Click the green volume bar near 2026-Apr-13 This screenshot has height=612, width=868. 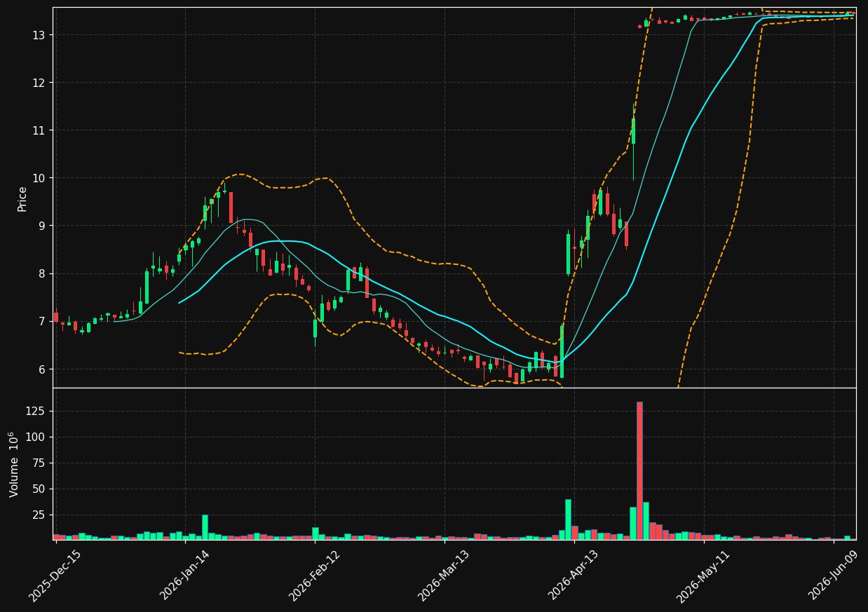coord(568,519)
